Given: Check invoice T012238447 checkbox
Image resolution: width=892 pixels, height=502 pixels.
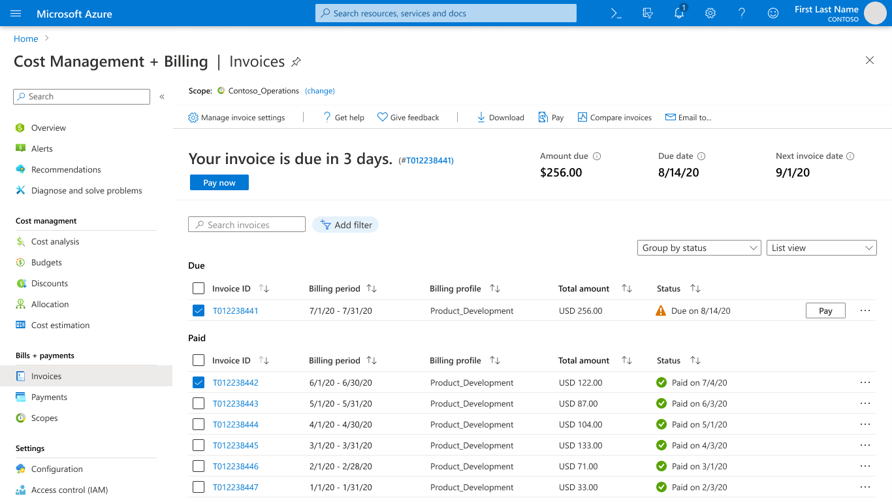Looking at the screenshot, I should [198, 487].
